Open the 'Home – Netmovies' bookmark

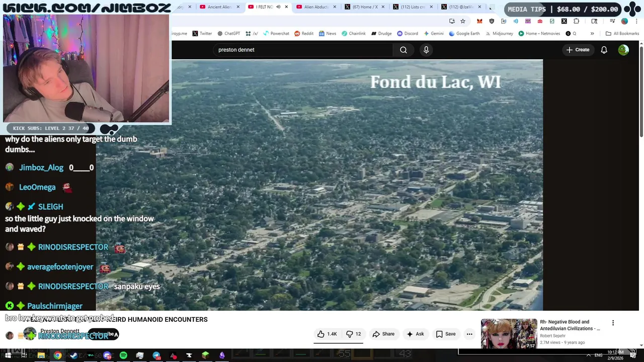(x=539, y=34)
